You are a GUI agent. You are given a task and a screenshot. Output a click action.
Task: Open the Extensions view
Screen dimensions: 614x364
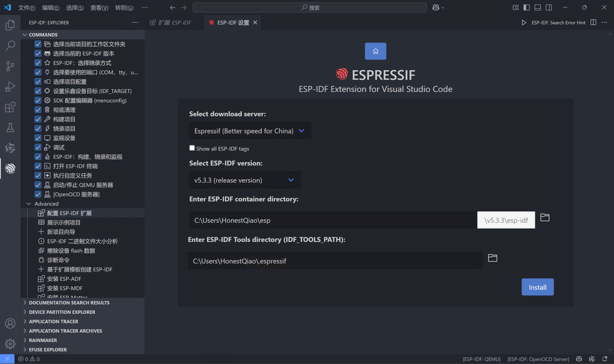tap(10, 107)
